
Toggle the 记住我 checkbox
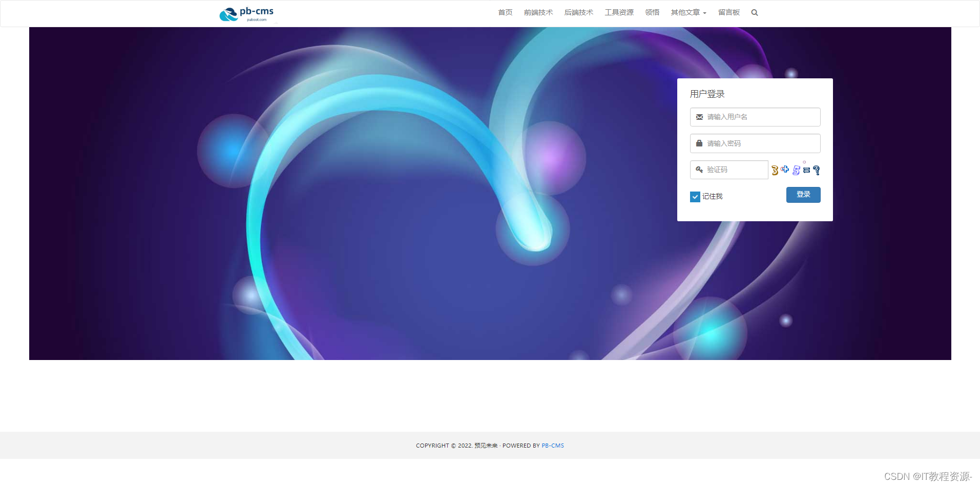point(695,197)
